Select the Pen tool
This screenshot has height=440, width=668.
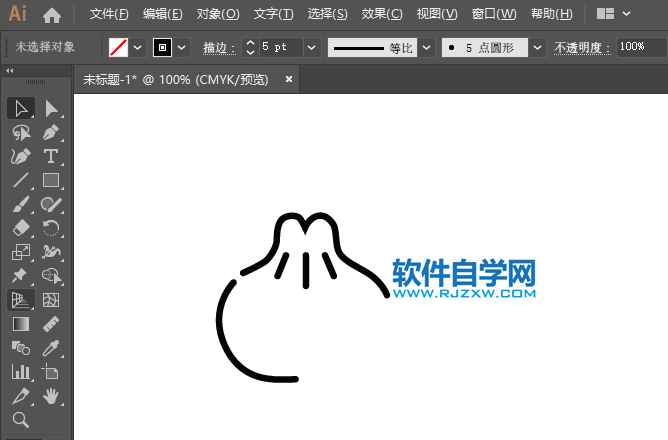coord(51,132)
